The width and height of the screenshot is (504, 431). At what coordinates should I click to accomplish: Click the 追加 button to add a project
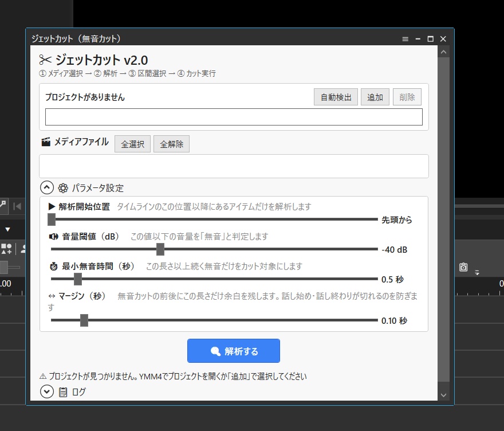375,97
